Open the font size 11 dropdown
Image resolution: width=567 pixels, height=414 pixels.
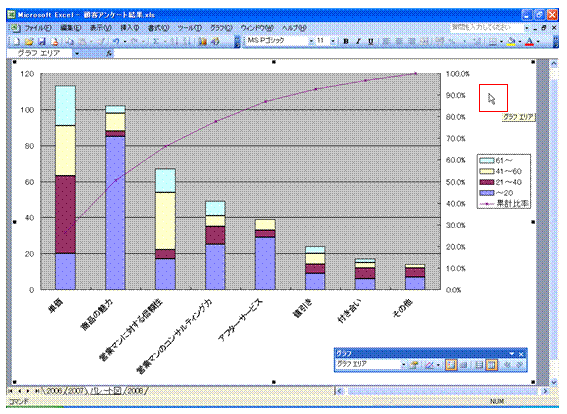tap(333, 41)
